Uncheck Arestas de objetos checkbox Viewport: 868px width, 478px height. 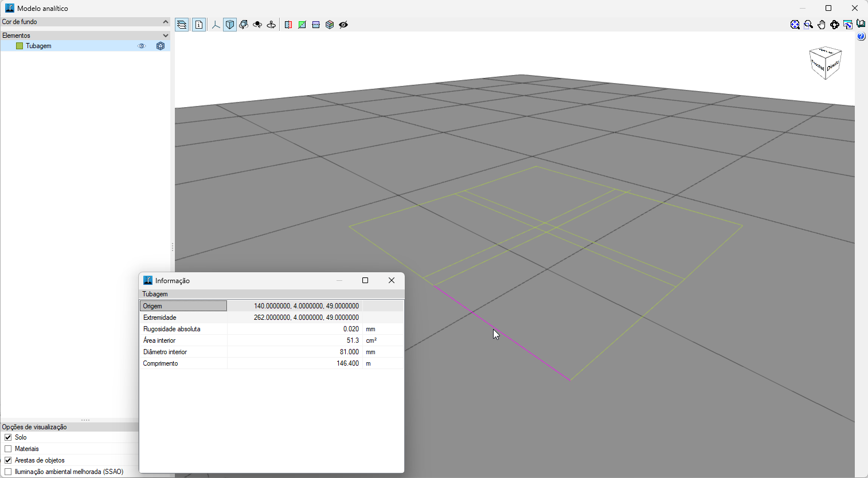point(8,460)
